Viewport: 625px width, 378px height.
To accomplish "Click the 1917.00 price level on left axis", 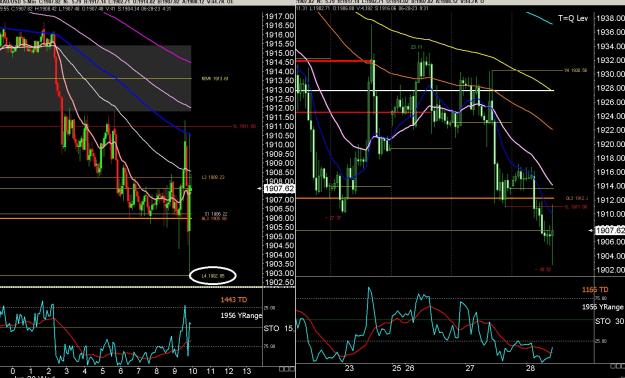I will point(279,16).
